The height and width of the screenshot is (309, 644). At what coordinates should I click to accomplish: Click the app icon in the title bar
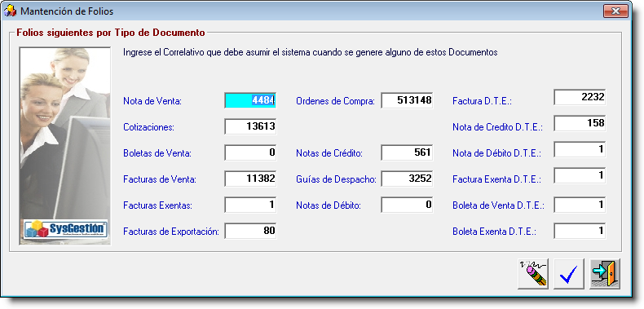[x=10, y=11]
